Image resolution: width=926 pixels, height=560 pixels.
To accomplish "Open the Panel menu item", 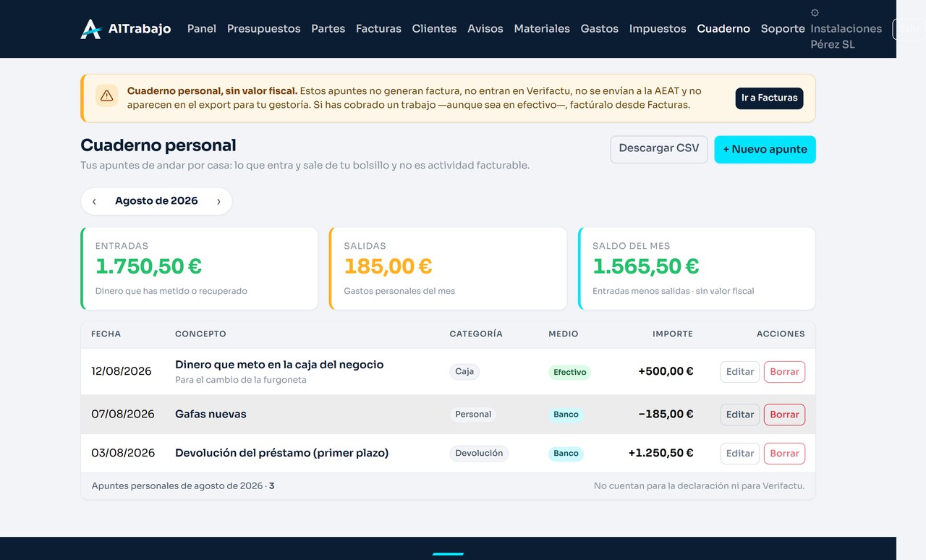I will click(202, 29).
